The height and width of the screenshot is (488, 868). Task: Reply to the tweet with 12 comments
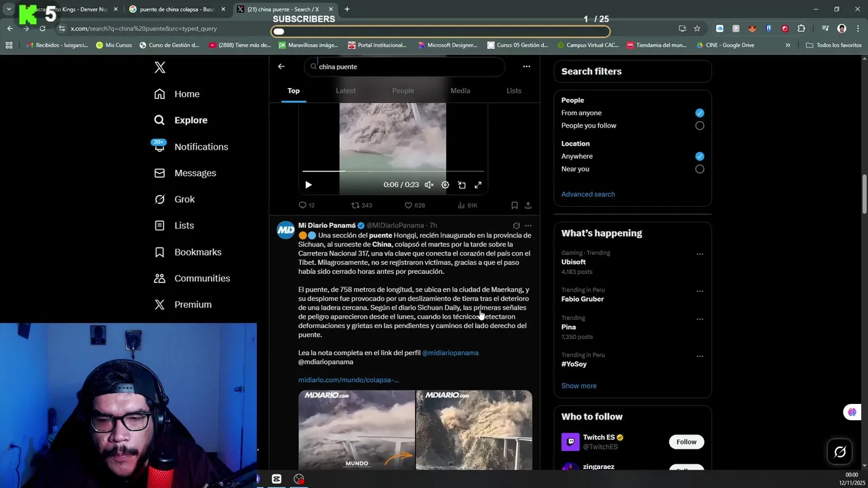(307, 205)
